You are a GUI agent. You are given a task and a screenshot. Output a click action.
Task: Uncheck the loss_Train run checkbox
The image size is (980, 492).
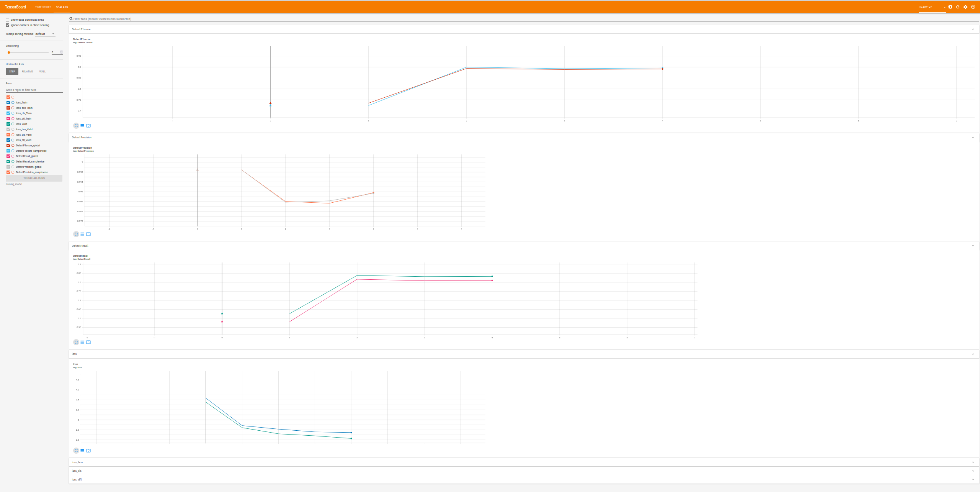coord(8,102)
